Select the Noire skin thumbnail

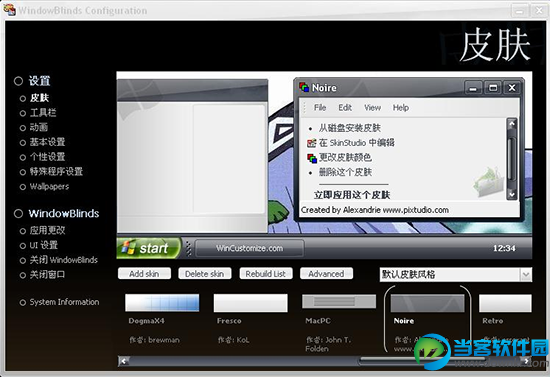click(427, 303)
